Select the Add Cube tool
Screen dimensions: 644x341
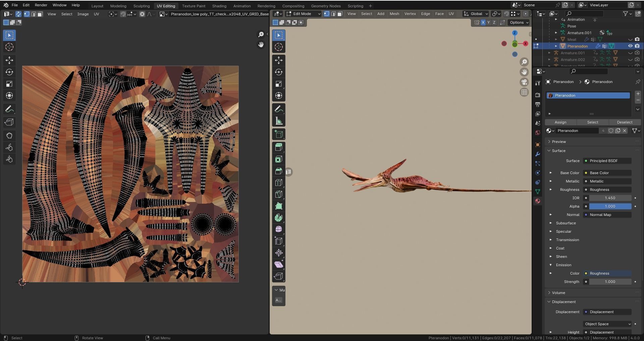tap(279, 135)
